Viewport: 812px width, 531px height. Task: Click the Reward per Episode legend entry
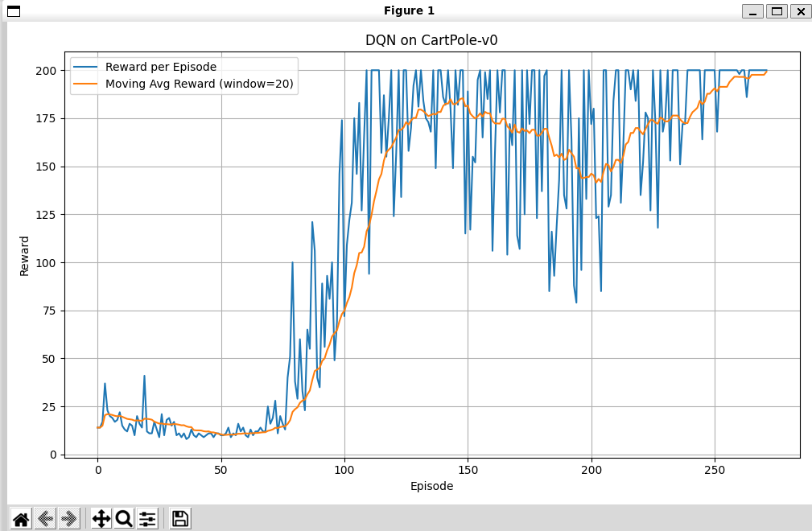[x=161, y=67]
